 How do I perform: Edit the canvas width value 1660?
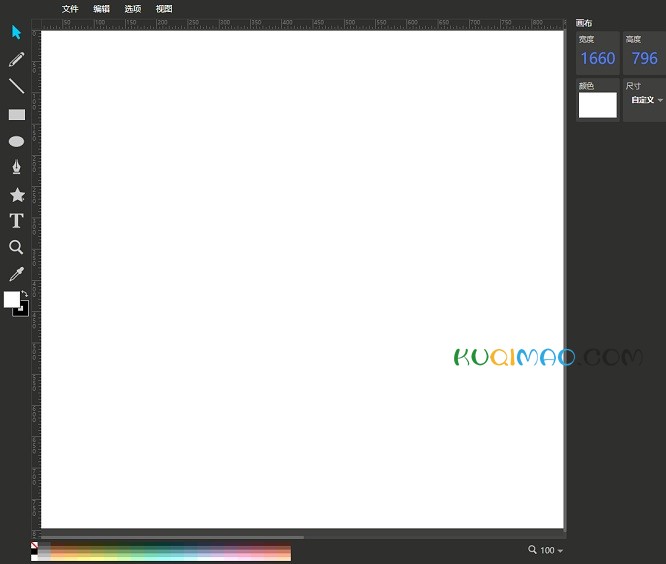(x=598, y=59)
